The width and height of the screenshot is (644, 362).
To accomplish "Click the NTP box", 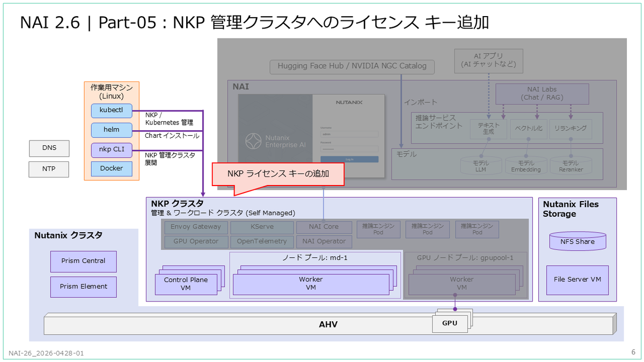I will click(49, 170).
